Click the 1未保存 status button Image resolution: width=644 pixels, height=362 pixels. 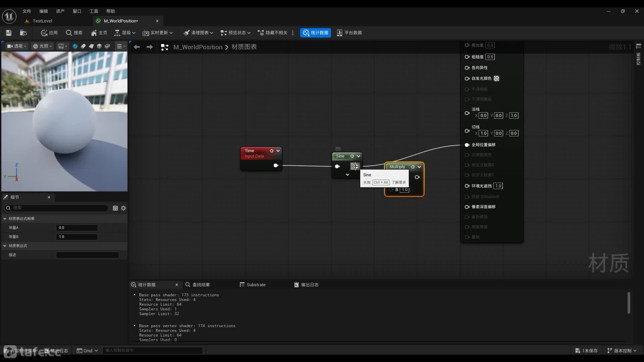click(x=586, y=351)
